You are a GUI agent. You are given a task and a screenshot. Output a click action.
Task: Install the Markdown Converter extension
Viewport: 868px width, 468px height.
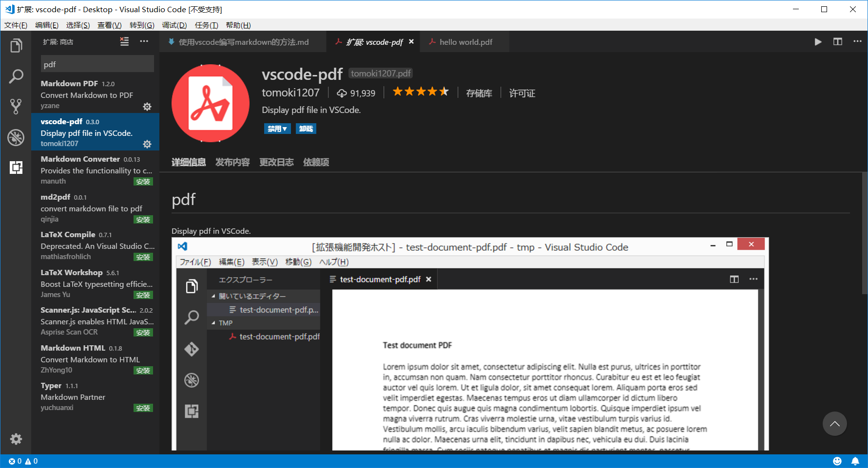[143, 182]
